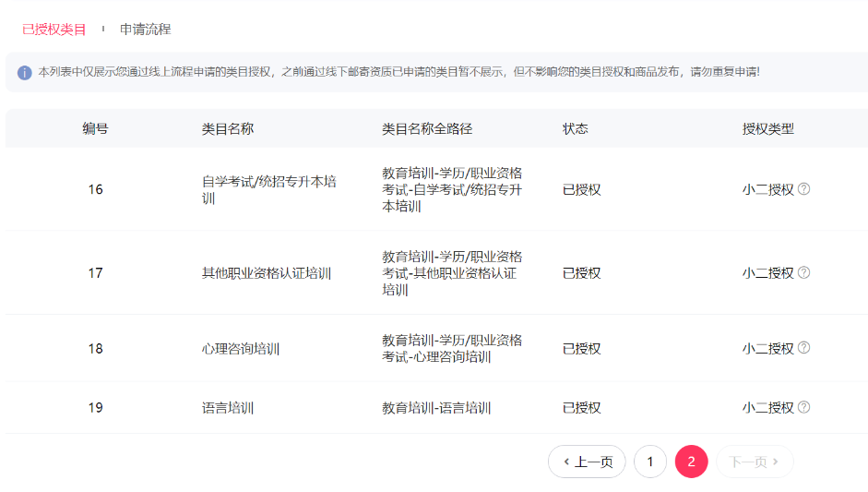
Task: Select the highlighted page 2 button
Action: click(x=692, y=462)
